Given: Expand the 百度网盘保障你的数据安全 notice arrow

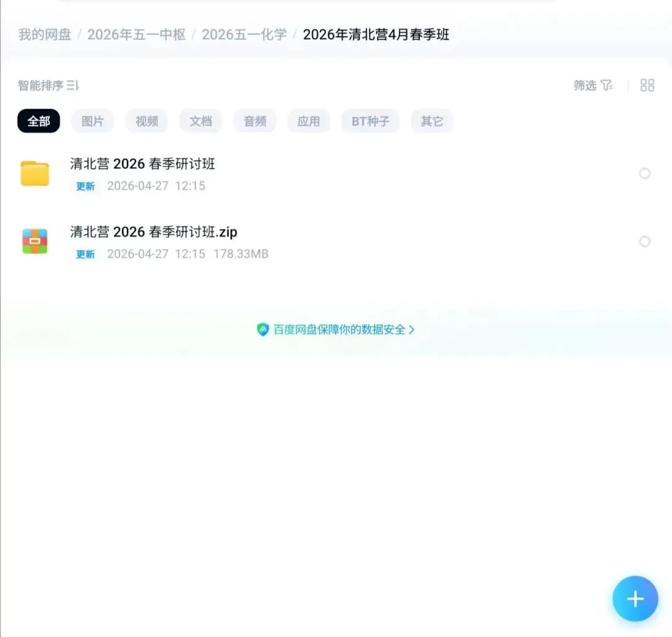Looking at the screenshot, I should point(412,330).
